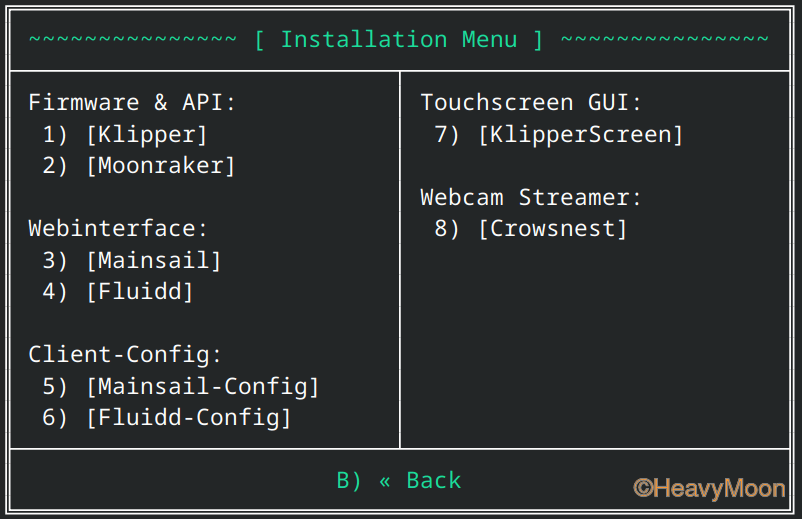802x519 pixels.
Task: Click the Webinterface section heading
Action: 118,229
